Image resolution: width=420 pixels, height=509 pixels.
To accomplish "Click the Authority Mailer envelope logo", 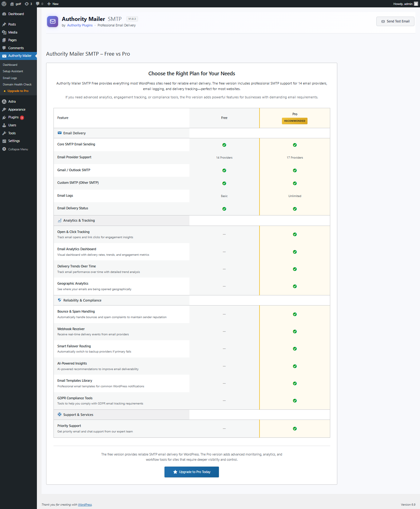I will click(x=53, y=22).
